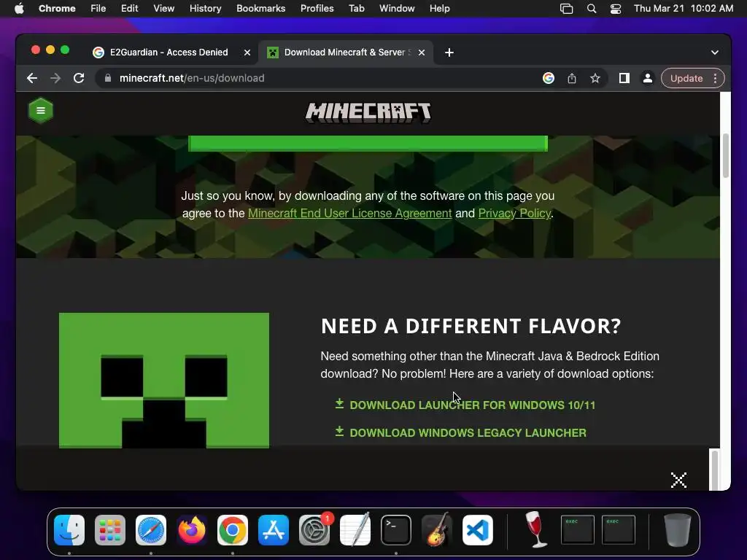Screen dimensions: 747x560
Task: Close the Download Minecraft tab
Action: [x=422, y=52]
